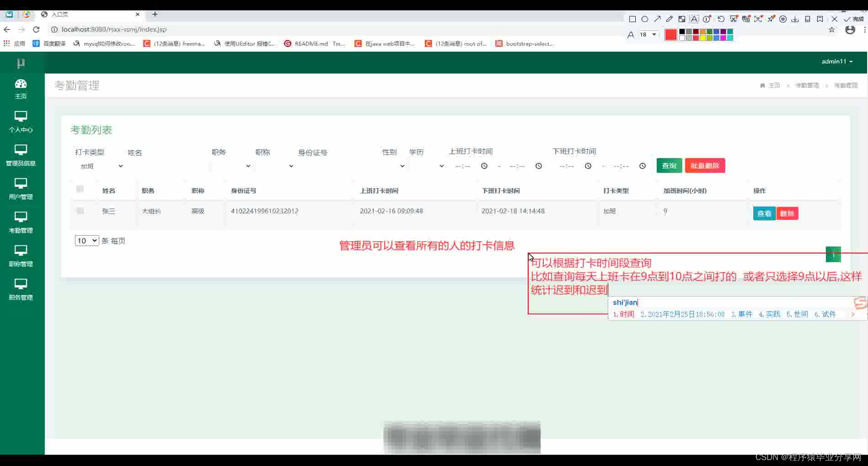Save the screenshot with download icon
The image size is (868, 466).
[x=795, y=19]
